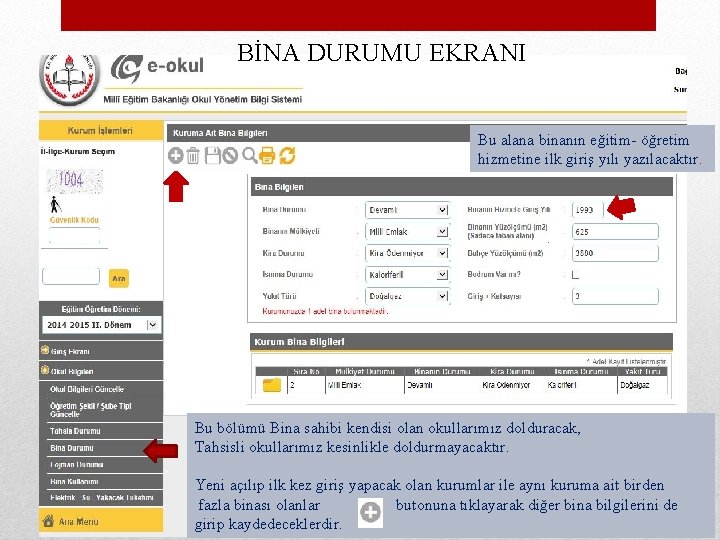This screenshot has height=540, width=720.
Task: Click the Binanın Yüzölçümü field 625
Action: coord(615,231)
